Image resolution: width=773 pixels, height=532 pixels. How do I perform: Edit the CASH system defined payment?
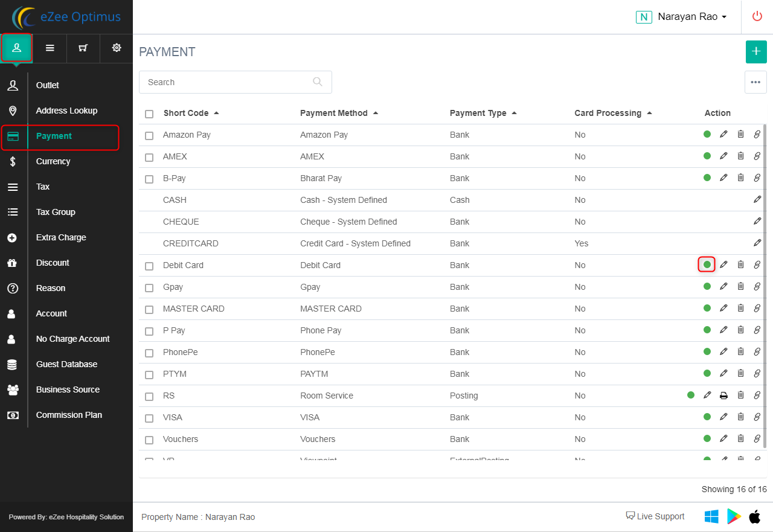(757, 200)
